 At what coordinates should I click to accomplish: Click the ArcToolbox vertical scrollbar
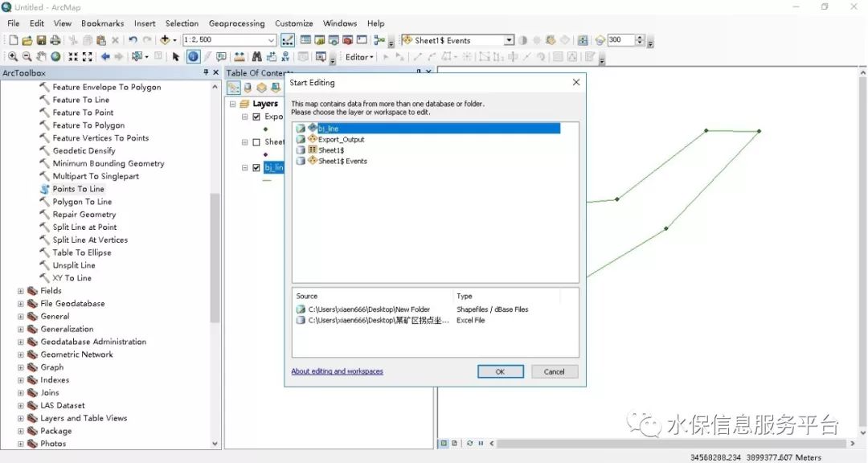pyautogui.click(x=215, y=257)
